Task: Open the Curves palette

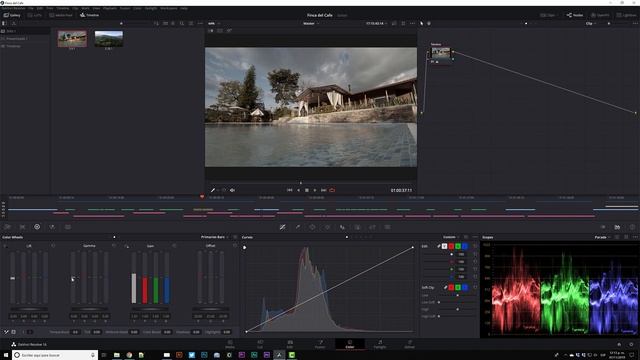Action: pyautogui.click(x=282, y=227)
